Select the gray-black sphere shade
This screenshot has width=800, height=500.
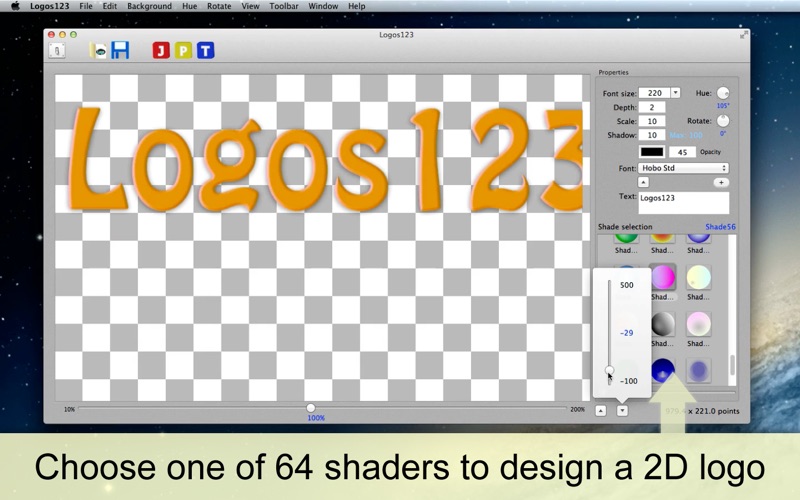663,324
